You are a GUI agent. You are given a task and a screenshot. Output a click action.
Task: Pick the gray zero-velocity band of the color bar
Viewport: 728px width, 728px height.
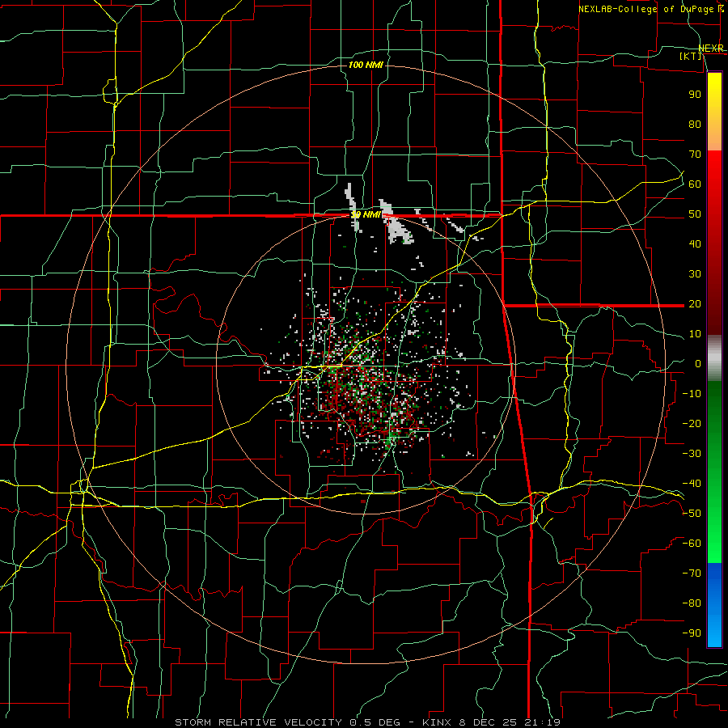[714, 358]
